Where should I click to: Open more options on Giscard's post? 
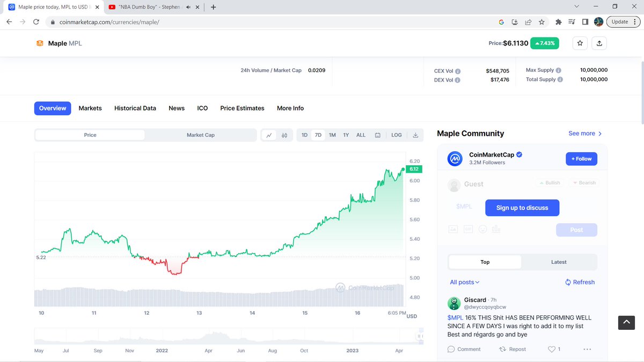(x=586, y=349)
